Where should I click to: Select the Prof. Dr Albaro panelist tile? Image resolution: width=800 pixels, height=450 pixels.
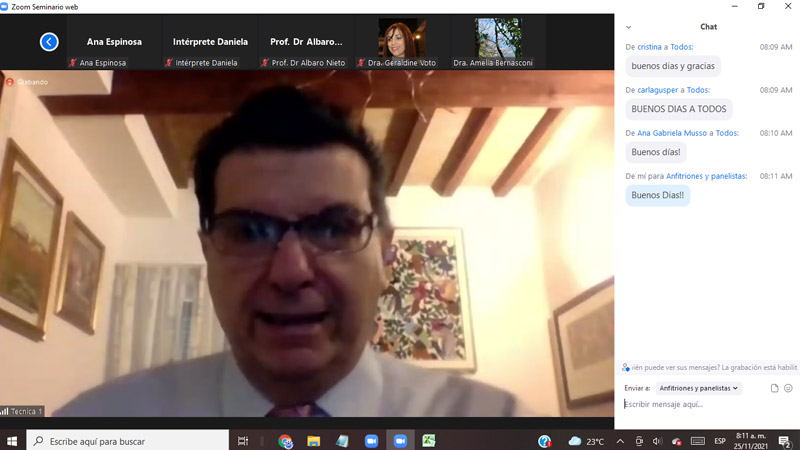pos(306,42)
